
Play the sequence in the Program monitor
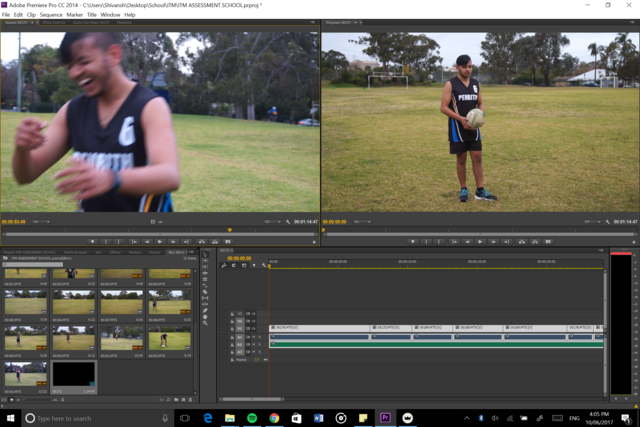point(480,242)
